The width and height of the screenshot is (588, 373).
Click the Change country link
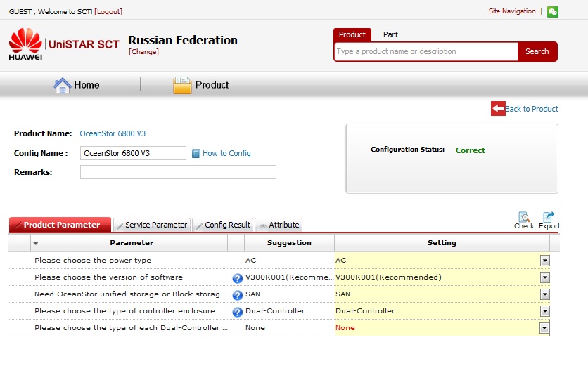tap(143, 52)
